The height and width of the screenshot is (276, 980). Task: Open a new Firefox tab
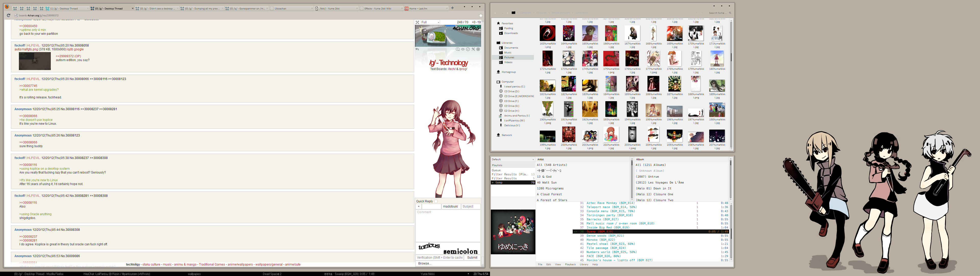coord(452,8)
